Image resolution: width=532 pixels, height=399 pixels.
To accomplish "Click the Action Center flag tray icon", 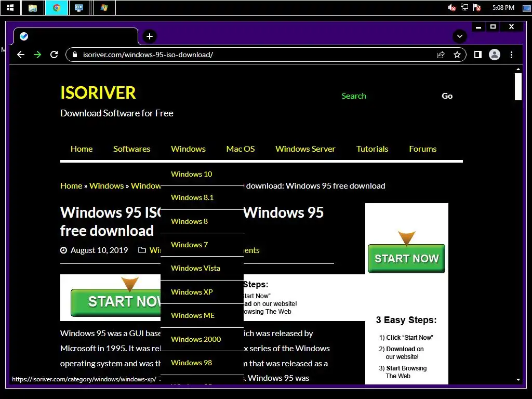I will [x=477, y=7].
